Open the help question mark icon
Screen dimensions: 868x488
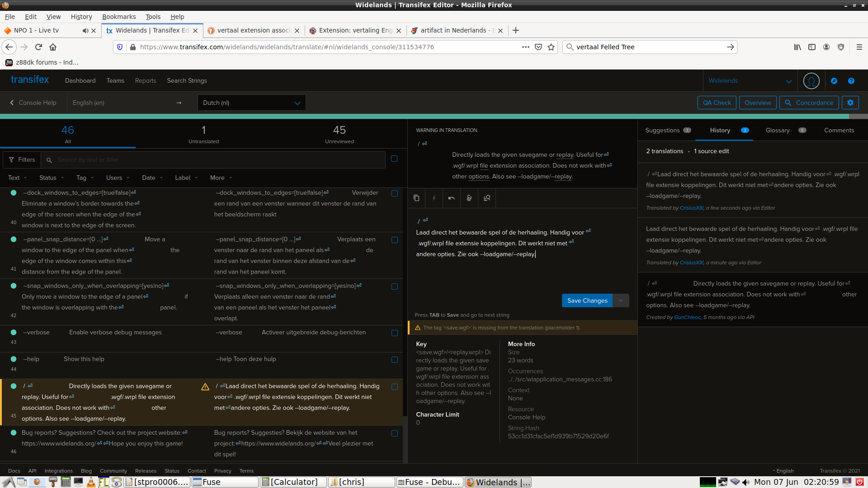(851, 81)
